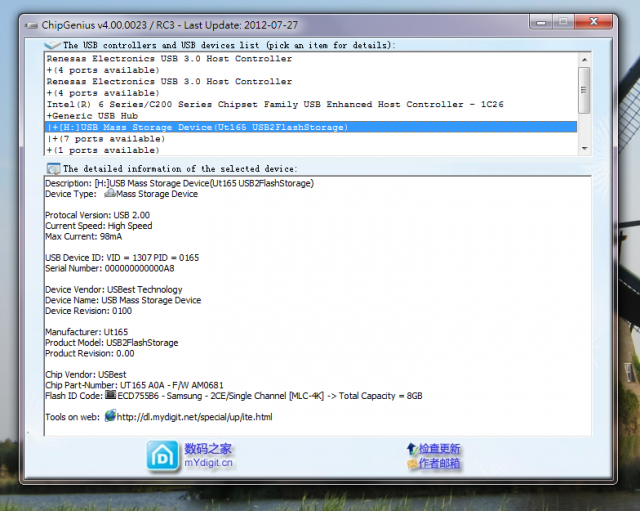
Task: Close the ChipGenius window
Action: click(x=594, y=21)
